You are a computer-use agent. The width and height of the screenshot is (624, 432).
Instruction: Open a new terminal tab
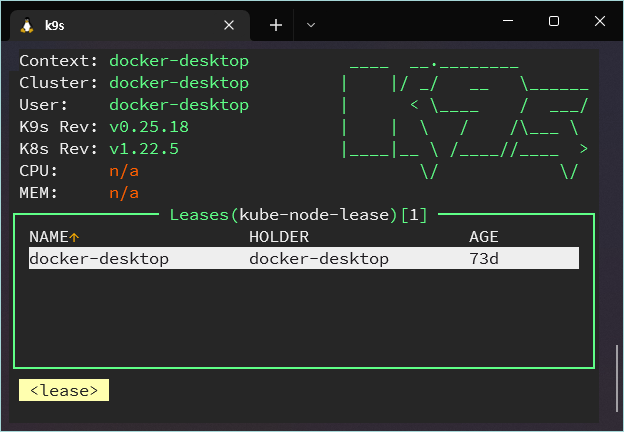[276, 25]
